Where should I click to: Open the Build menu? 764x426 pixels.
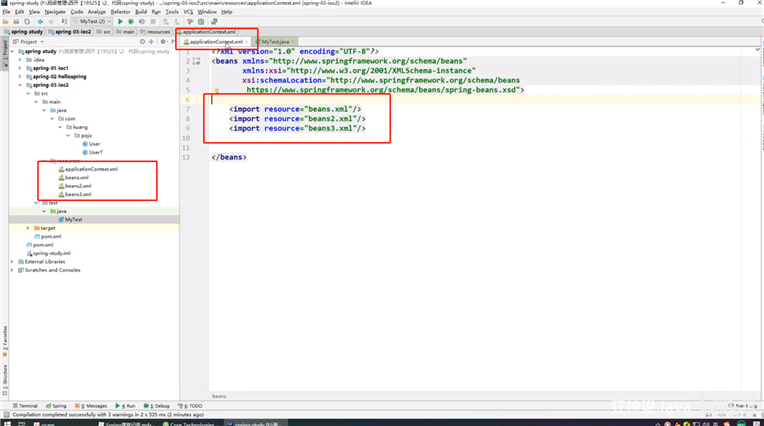tap(141, 12)
